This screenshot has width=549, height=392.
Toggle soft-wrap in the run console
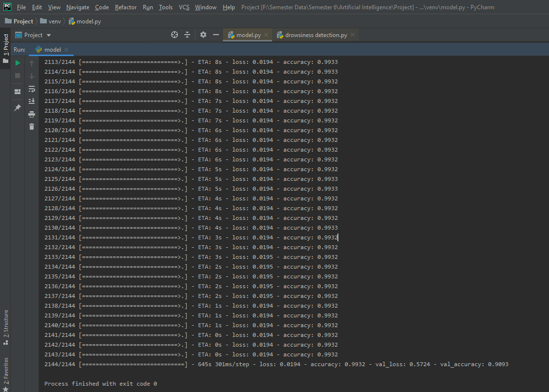click(x=32, y=89)
